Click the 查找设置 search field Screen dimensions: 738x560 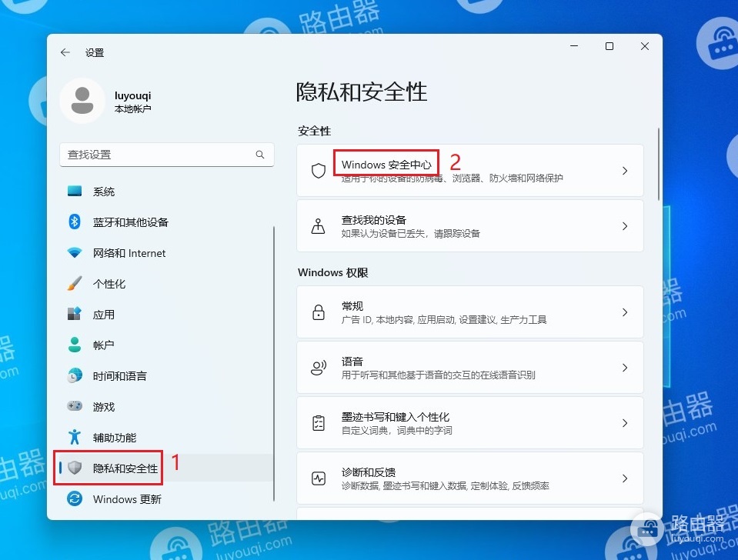pos(167,155)
